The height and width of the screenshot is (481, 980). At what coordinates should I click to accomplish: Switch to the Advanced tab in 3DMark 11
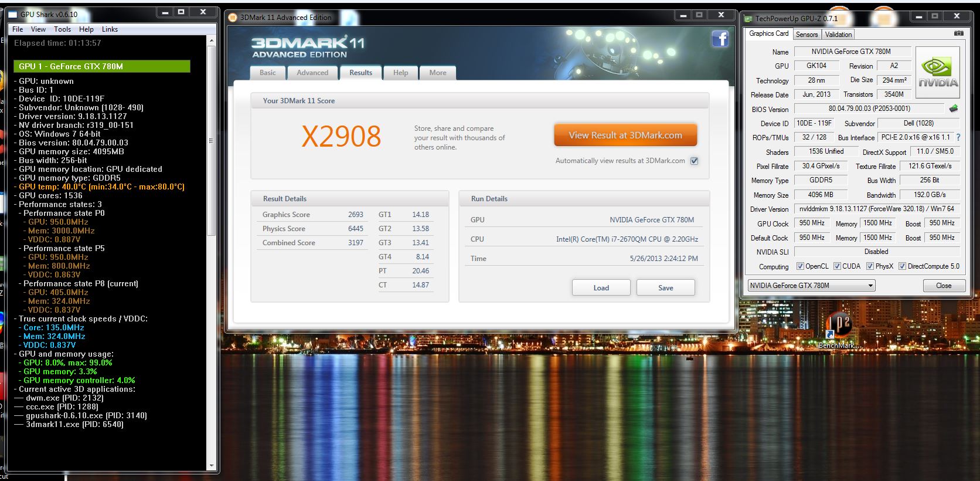tap(312, 73)
